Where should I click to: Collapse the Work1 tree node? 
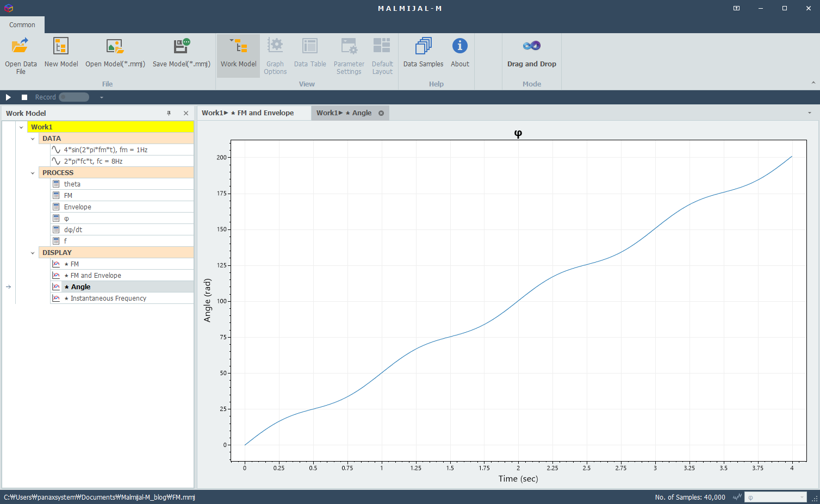tap(21, 127)
